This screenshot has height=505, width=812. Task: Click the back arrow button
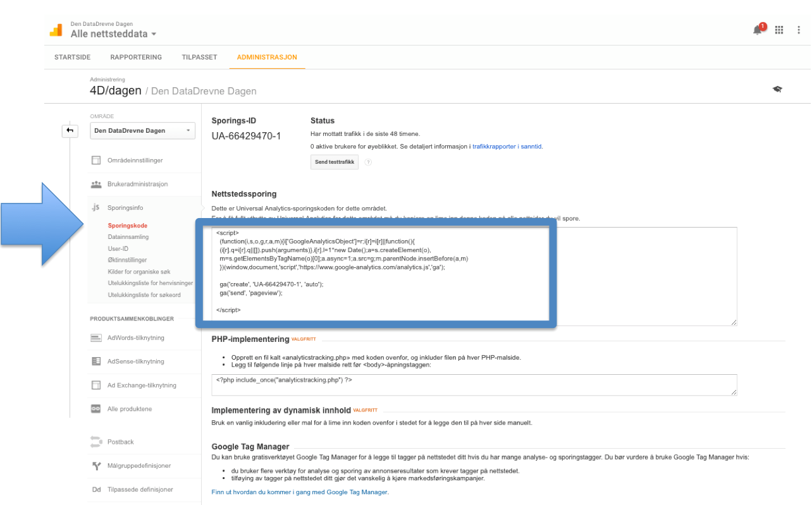click(x=70, y=131)
